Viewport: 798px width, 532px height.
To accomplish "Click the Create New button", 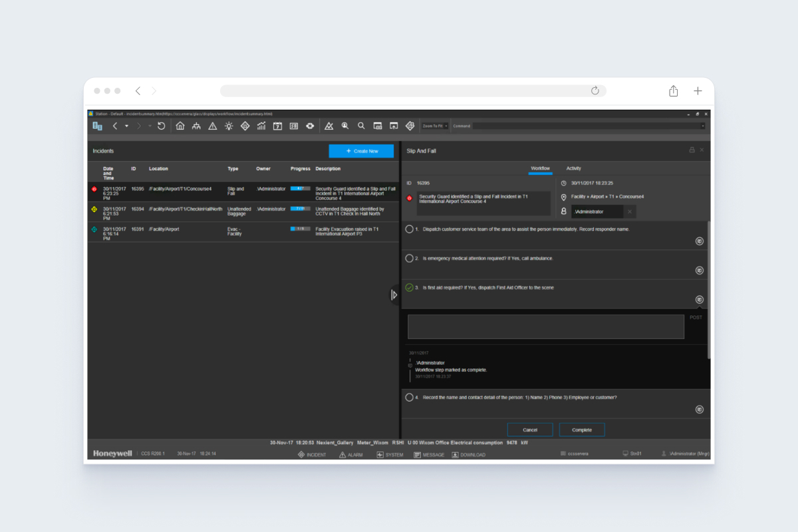I will tap(361, 151).
